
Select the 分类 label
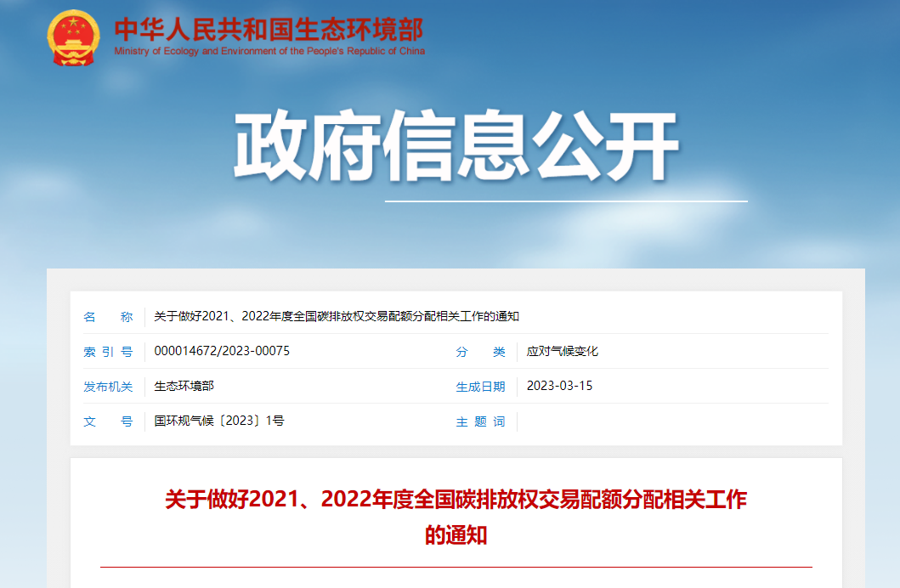coord(480,352)
